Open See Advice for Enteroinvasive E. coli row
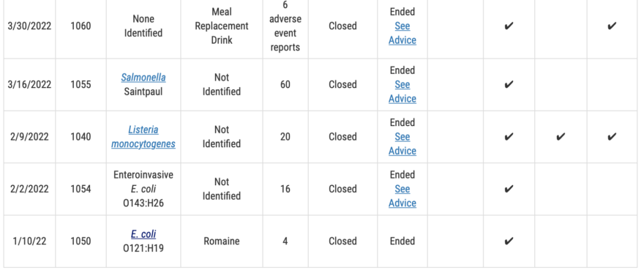 pyautogui.click(x=402, y=196)
